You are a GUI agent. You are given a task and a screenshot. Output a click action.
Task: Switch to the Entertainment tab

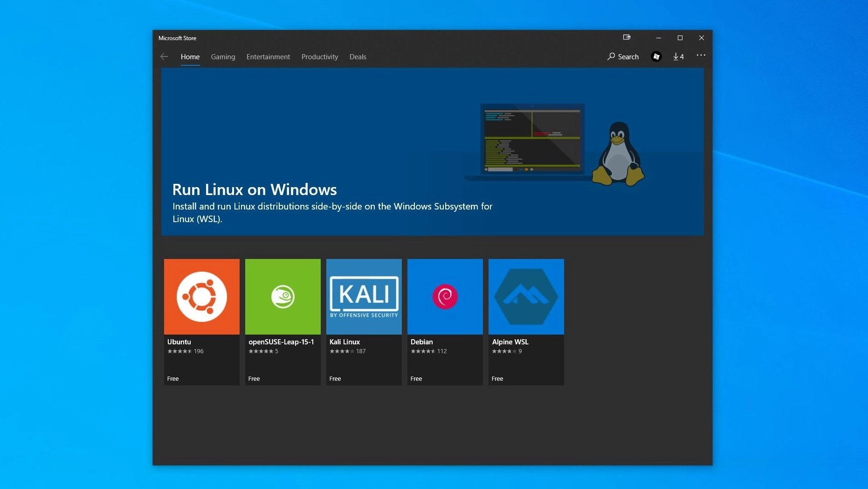pyautogui.click(x=268, y=56)
